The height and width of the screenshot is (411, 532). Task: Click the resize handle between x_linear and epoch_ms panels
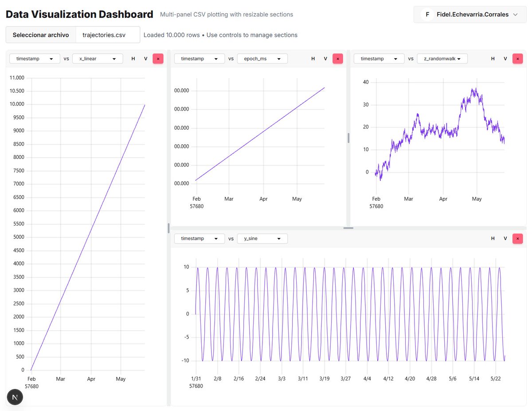coord(168,228)
